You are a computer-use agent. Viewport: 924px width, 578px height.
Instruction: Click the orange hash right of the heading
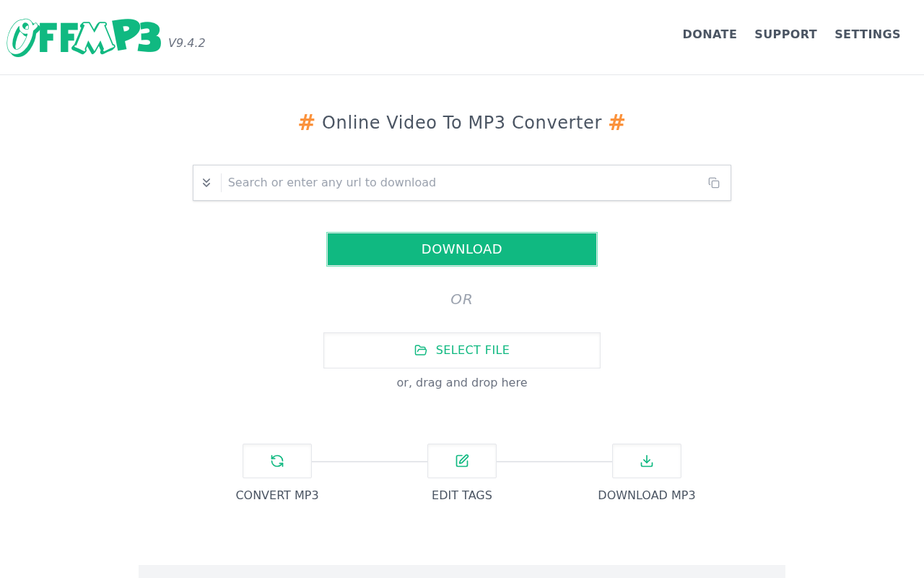[616, 123]
